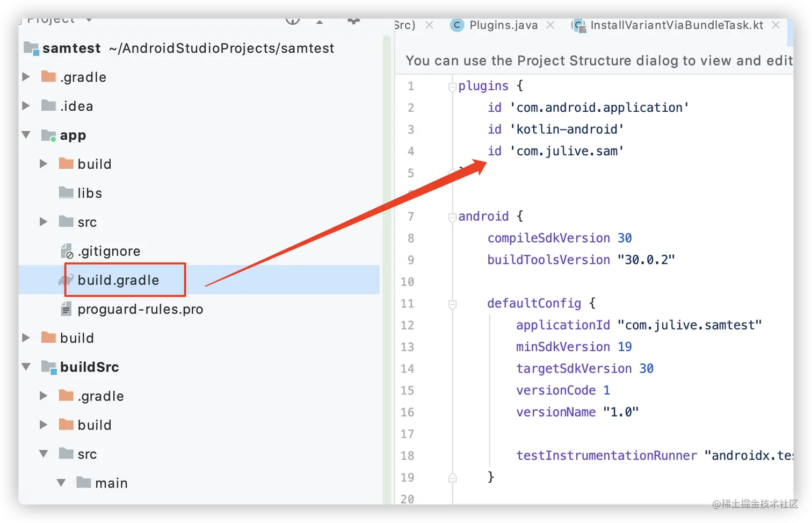812x523 pixels.
Task: Expand the .idea folder
Action: [26, 106]
